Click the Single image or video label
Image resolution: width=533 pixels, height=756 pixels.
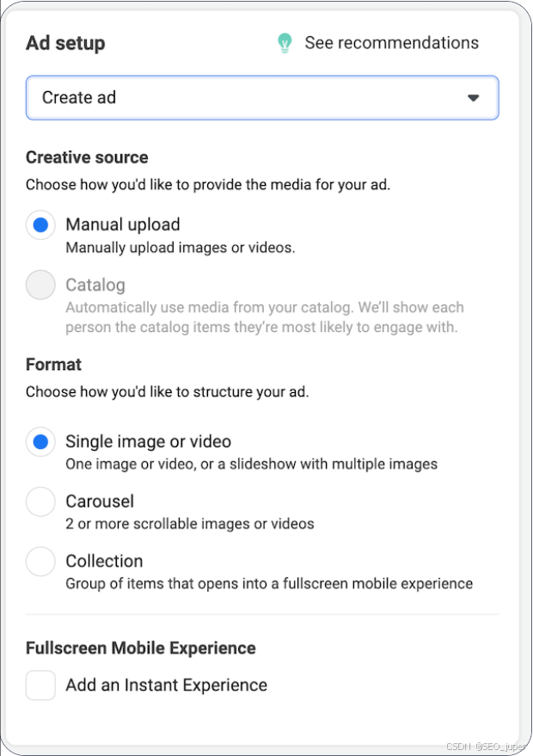tap(148, 441)
